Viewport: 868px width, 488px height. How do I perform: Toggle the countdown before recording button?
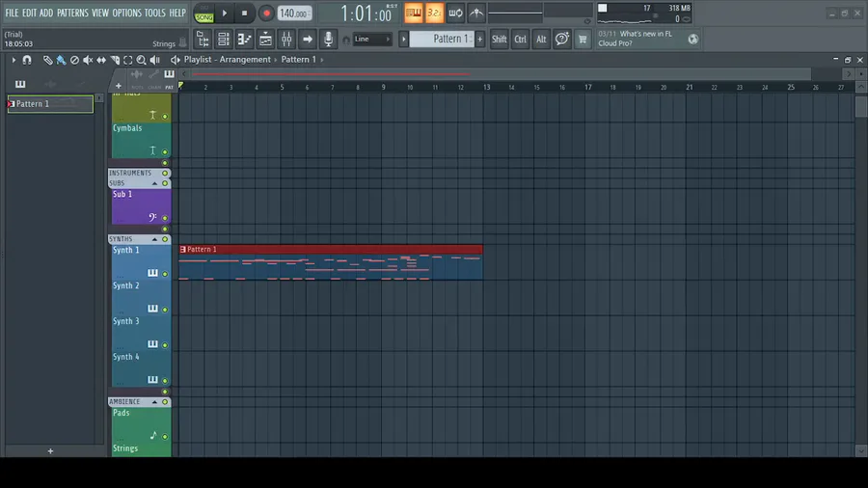(x=435, y=14)
